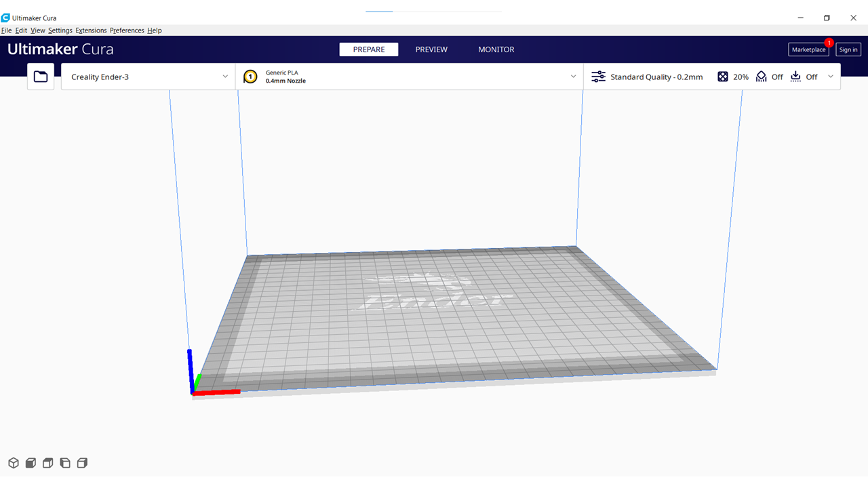Click the support structure icon
Screen dimensions: 868x488
762,77
